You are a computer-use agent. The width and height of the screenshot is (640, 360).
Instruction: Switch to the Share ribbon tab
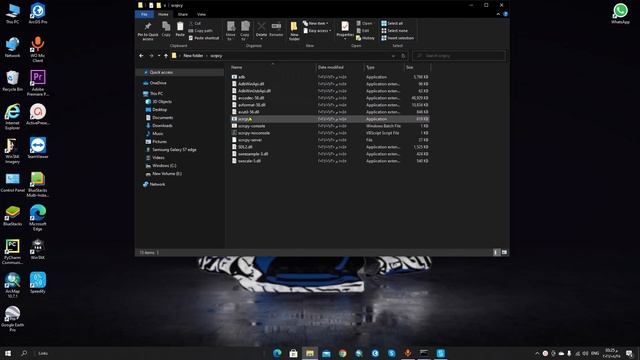coord(182,14)
